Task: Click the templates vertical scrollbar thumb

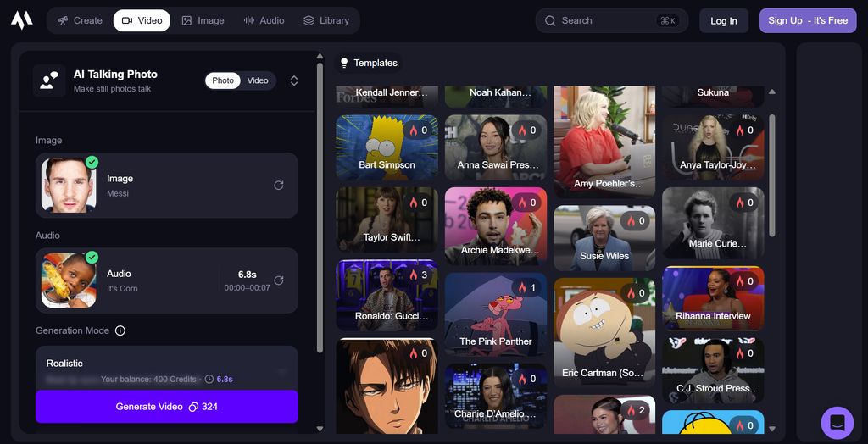Action: point(771,175)
